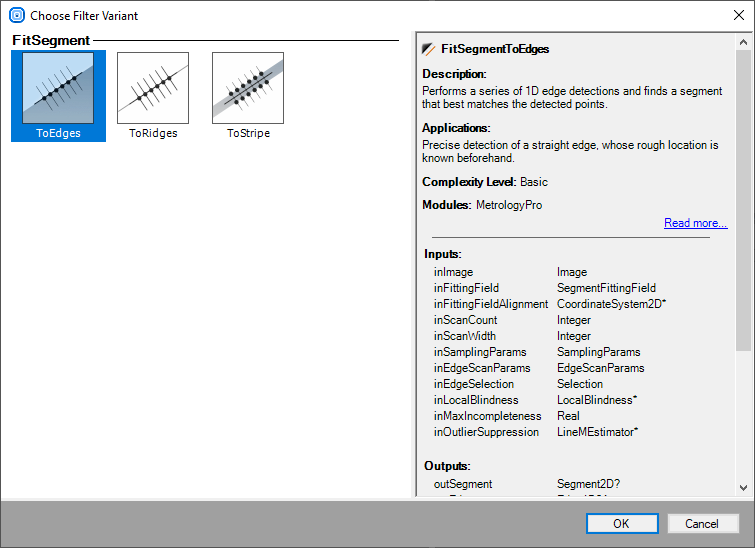The height and width of the screenshot is (548, 755).
Task: Click the ToRidges label text
Action: [x=153, y=133]
